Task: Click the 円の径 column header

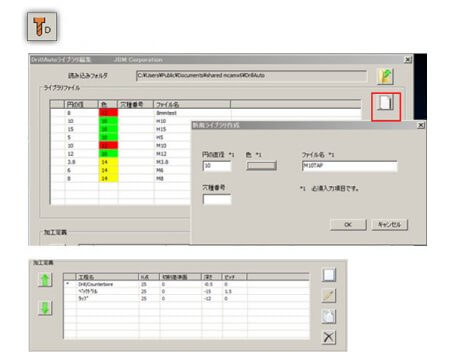Action: (x=81, y=105)
